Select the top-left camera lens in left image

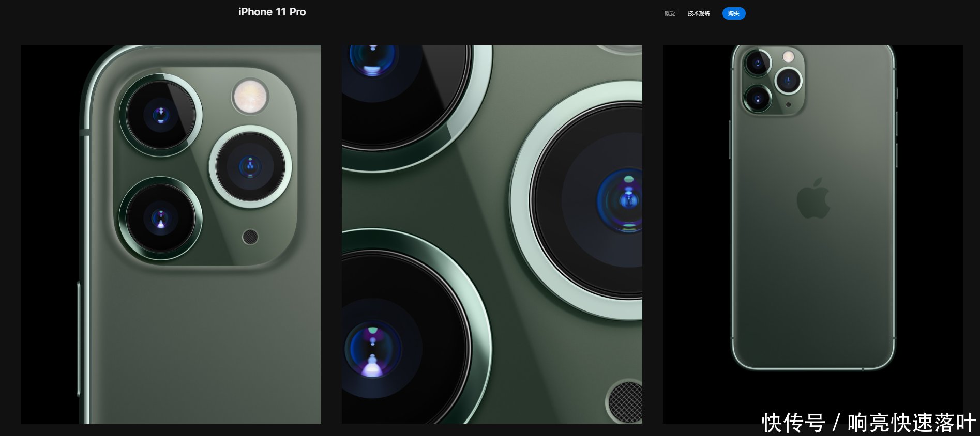pyautogui.click(x=161, y=115)
